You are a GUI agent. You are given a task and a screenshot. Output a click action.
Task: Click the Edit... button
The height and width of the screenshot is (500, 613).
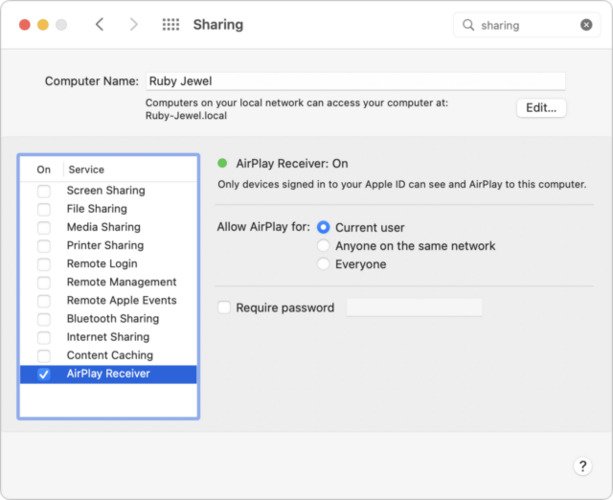(541, 108)
